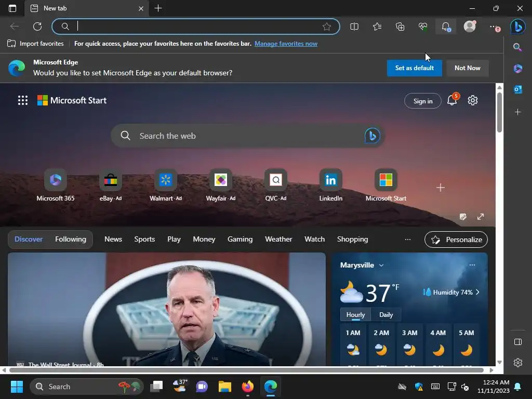Image resolution: width=532 pixels, height=399 pixels.
Task: Open the Watch feed tab
Action: tap(314, 239)
